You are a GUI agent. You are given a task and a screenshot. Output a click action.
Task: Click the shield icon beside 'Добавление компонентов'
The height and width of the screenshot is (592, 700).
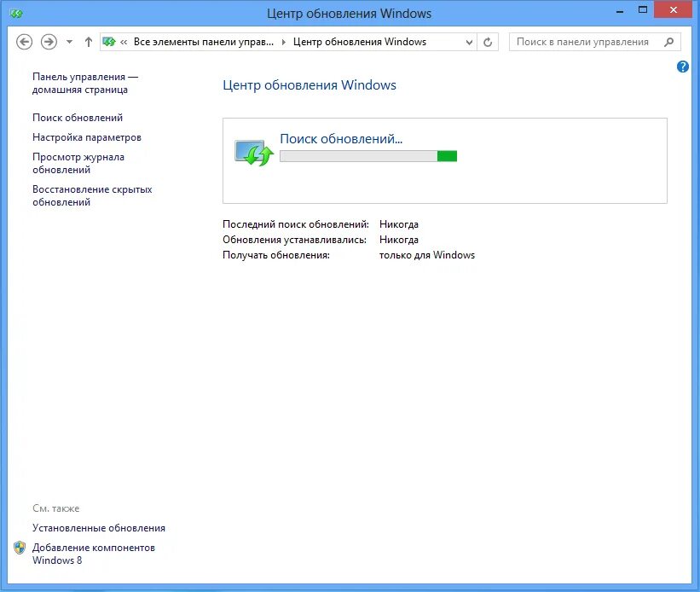pyautogui.click(x=20, y=548)
